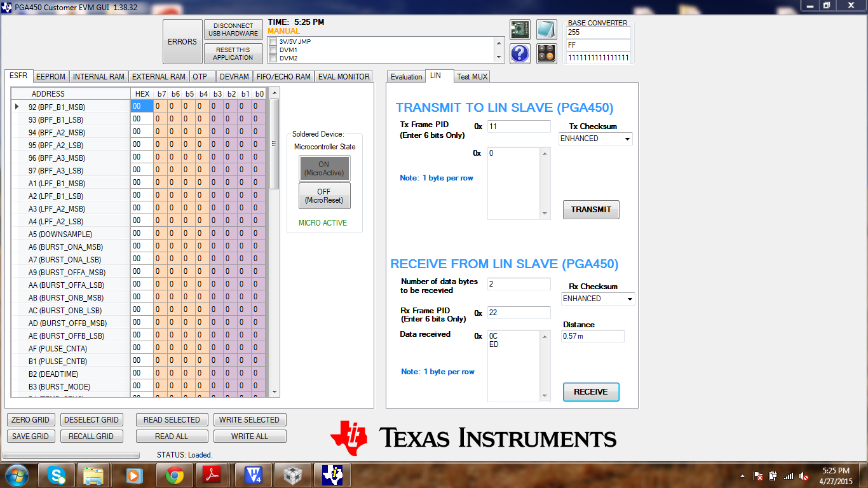Click the Tx Frame PID input field
This screenshot has height=488, width=868.
pyautogui.click(x=519, y=126)
